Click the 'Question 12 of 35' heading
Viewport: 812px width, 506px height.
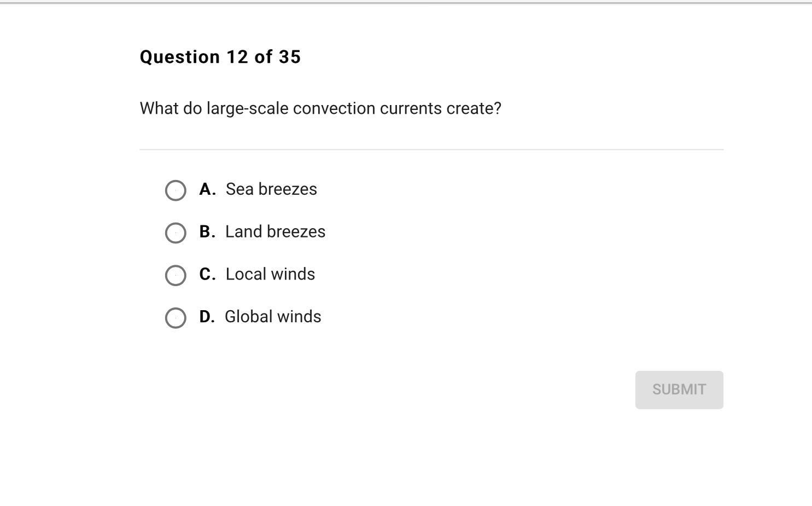point(220,57)
